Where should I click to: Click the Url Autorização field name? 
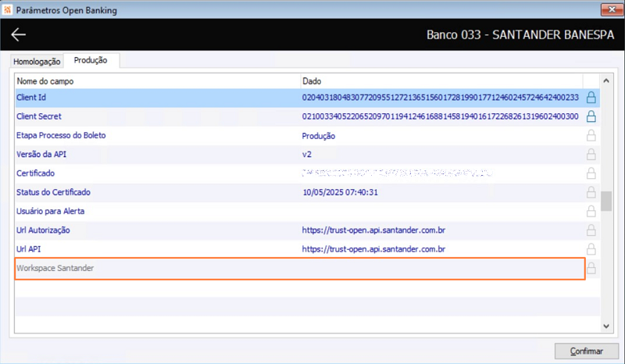tap(43, 230)
